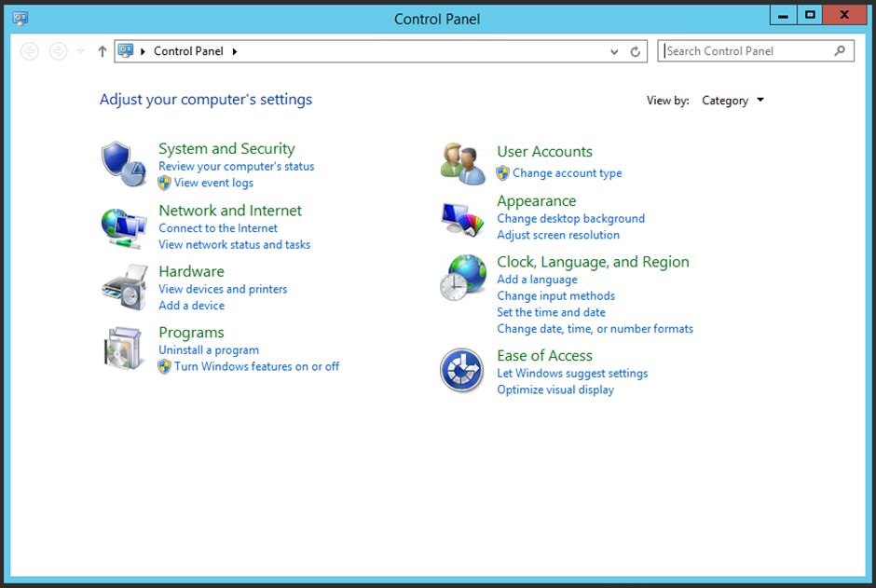The width and height of the screenshot is (876, 588).
Task: Open the Appearance monitor icon
Action: (x=462, y=219)
